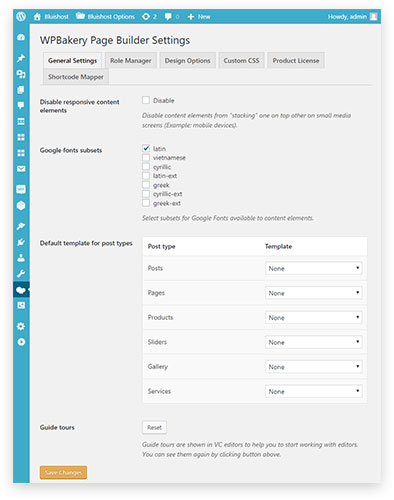Open the Services template dropdown

pos(314,391)
